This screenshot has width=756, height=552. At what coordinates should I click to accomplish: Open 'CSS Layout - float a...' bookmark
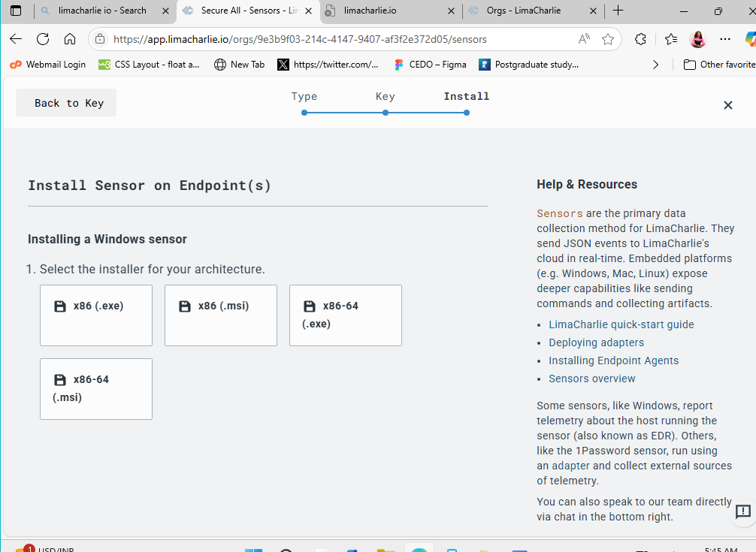click(149, 65)
